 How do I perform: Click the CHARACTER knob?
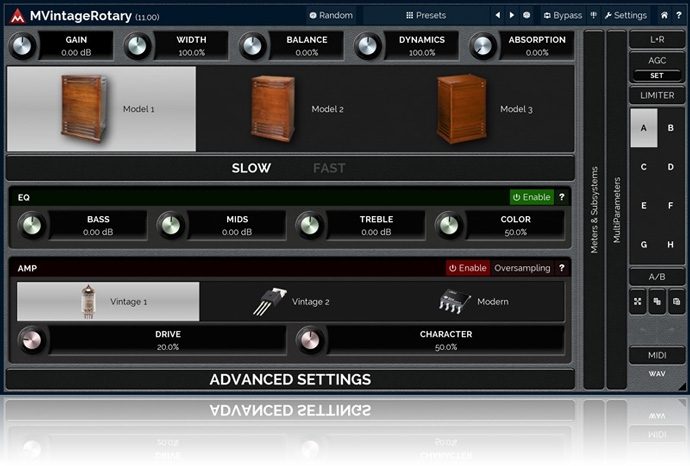(x=310, y=340)
